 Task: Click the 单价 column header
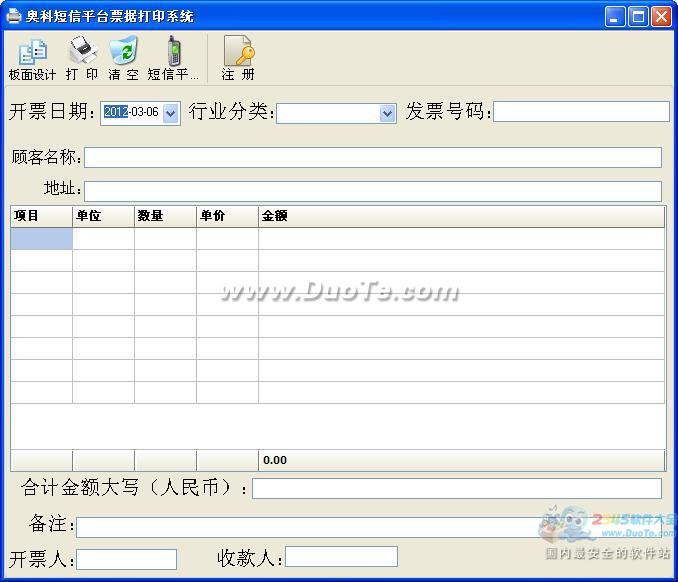[x=227, y=216]
